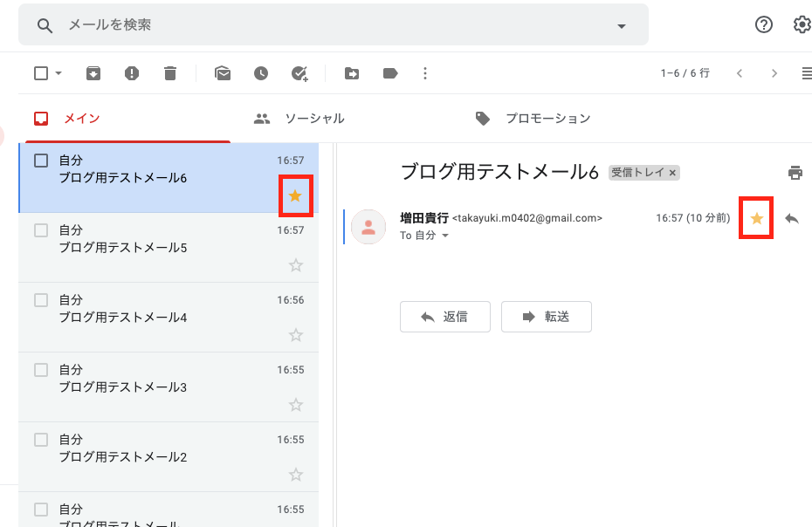The image size is (812, 527).
Task: Expand the select-all dropdown arrow
Action: [58, 73]
